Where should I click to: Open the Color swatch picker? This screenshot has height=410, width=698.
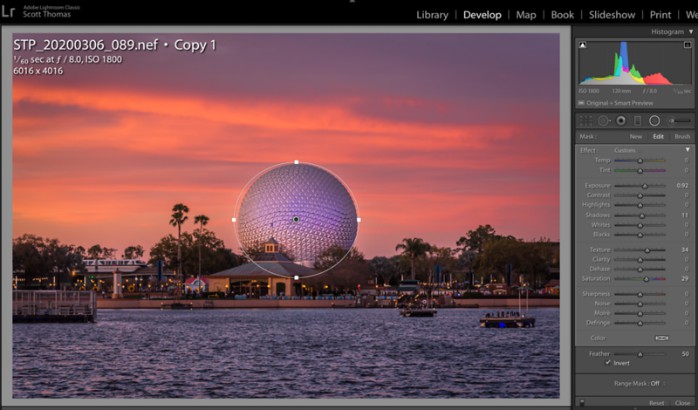[661, 338]
